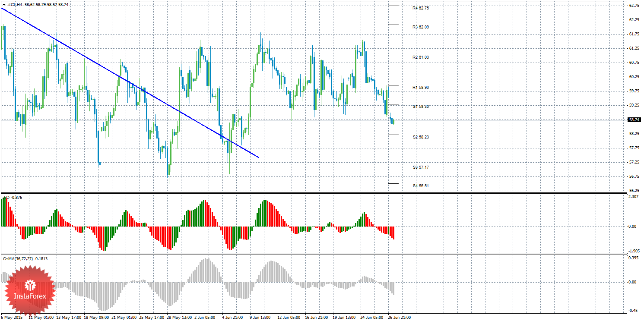
Task: Click the 61.25 value on price axis
Action: pyautogui.click(x=634, y=48)
